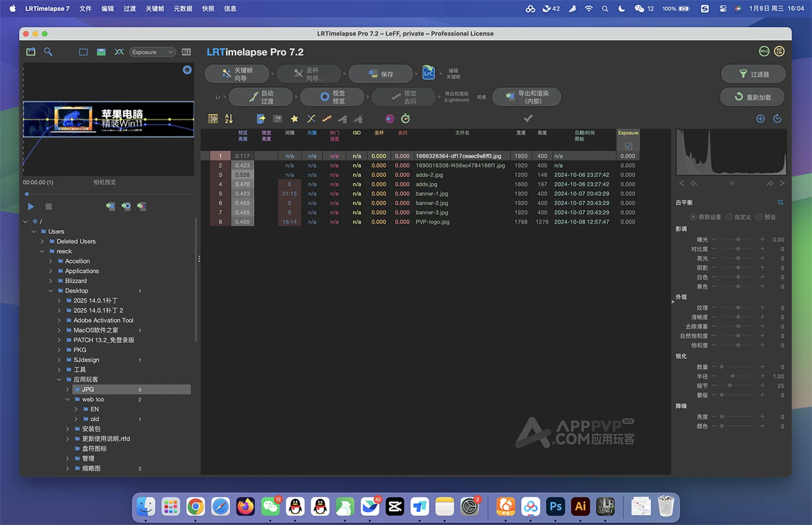
Task: Open the 快照 menu
Action: [x=208, y=9]
